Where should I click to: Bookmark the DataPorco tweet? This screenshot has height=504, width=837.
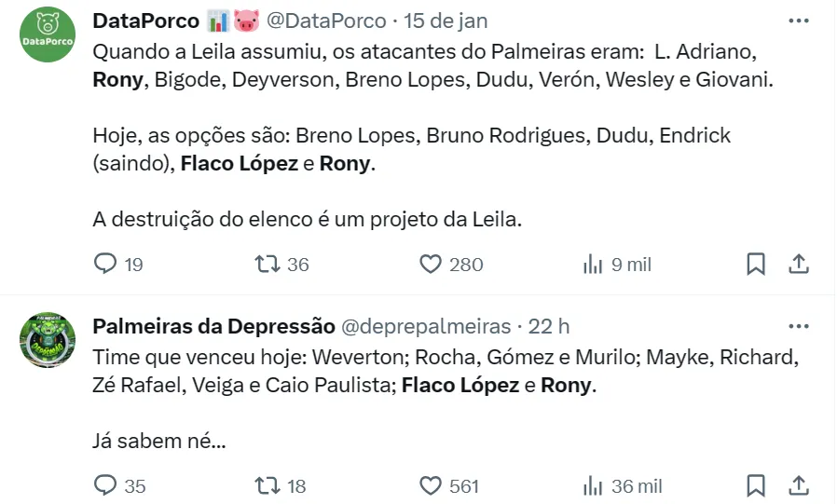pyautogui.click(x=756, y=265)
